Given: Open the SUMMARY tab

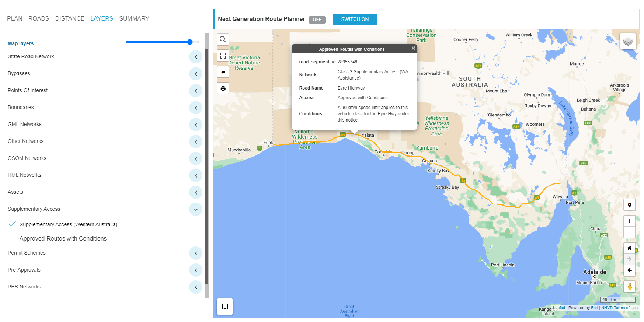Looking at the screenshot, I should coord(134,18).
